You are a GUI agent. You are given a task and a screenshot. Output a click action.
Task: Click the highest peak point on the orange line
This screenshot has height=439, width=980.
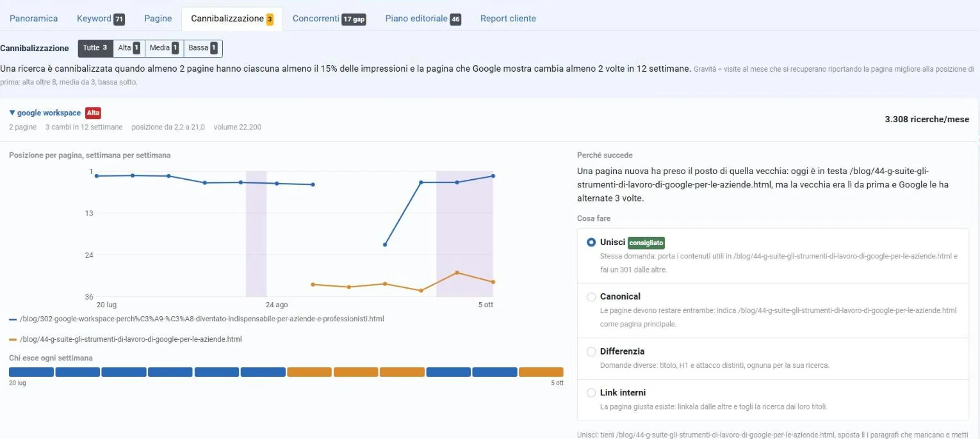(x=457, y=273)
